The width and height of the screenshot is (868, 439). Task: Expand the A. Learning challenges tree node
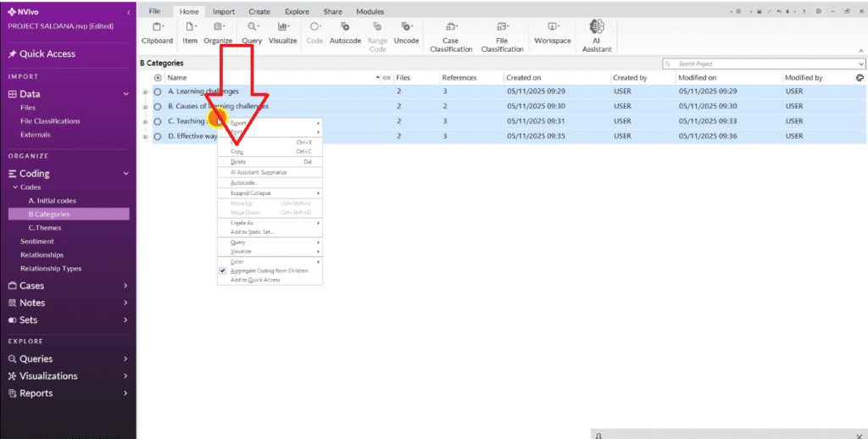pos(145,92)
